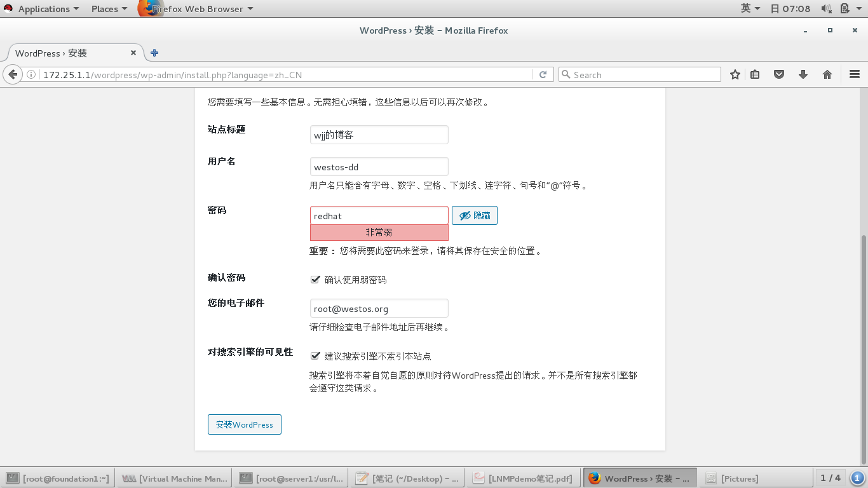
Task: Click the 请仔细检查电子邮件地址后再继续 hint text
Action: click(380, 328)
